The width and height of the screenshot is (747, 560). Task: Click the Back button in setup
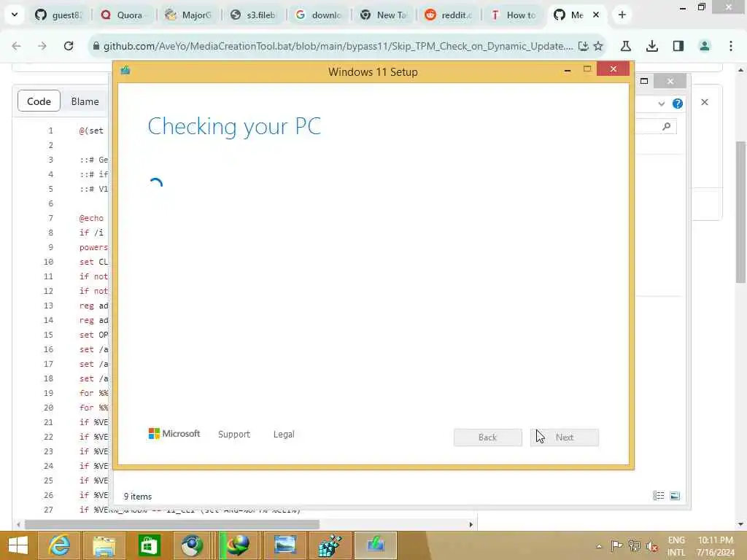click(x=487, y=437)
